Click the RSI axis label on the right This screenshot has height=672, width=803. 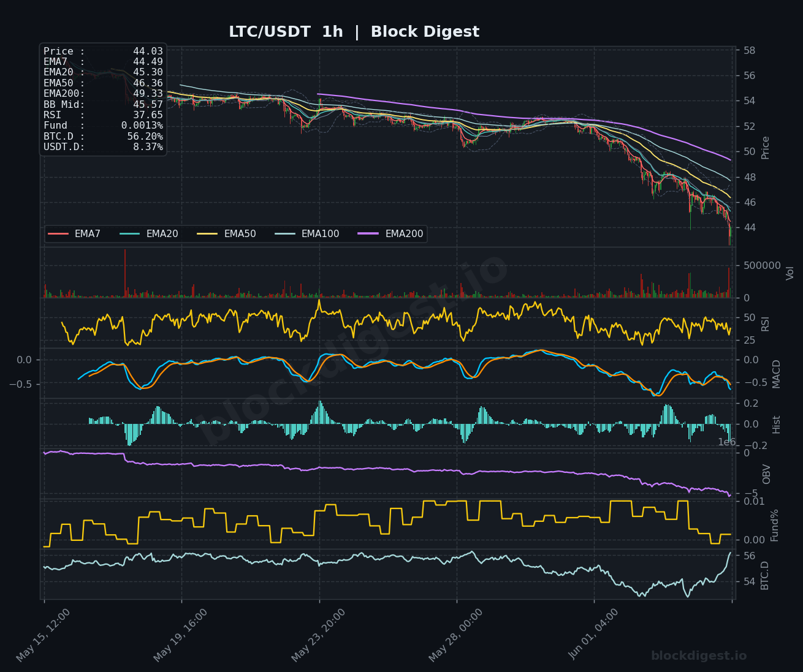765,324
